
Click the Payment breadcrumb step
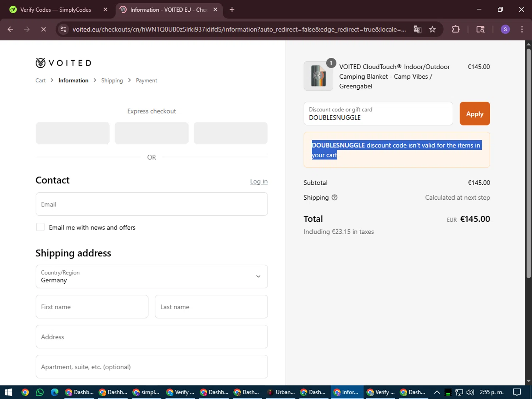(146, 81)
